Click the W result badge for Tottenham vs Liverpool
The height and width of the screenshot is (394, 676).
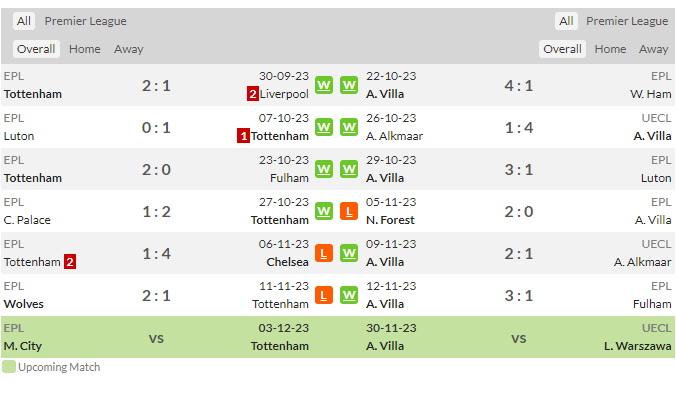tap(324, 85)
